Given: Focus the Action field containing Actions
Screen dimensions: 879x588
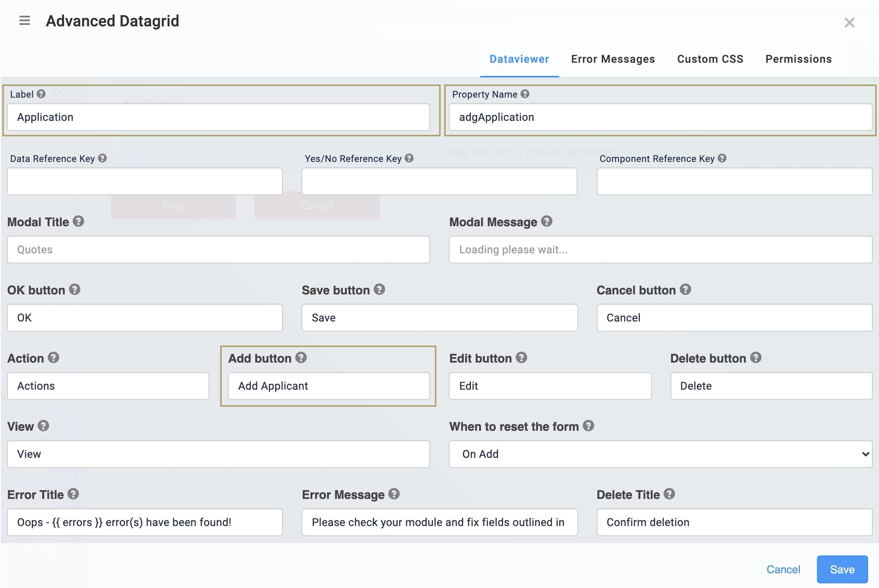Looking at the screenshot, I should pos(108,386).
